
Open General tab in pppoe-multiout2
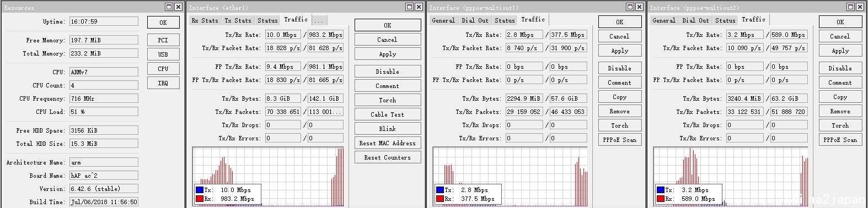[664, 20]
